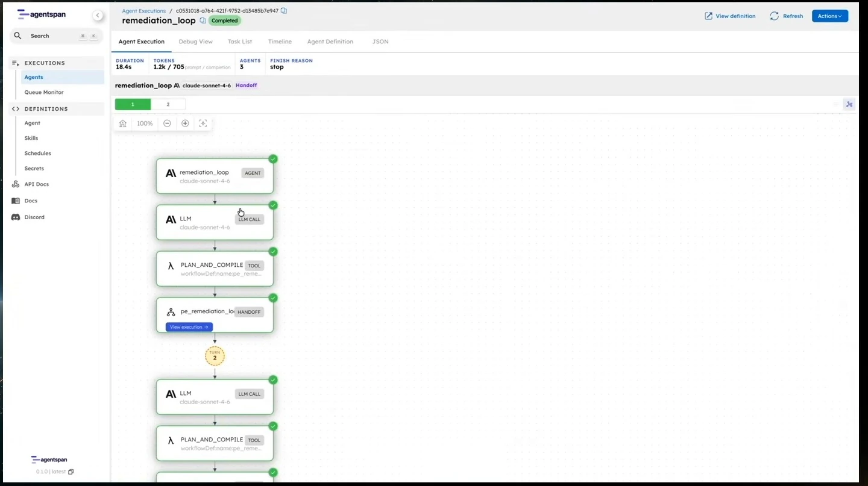Select the remediation_loop AGENT node
Image resolution: width=868 pixels, height=486 pixels.
215,176
